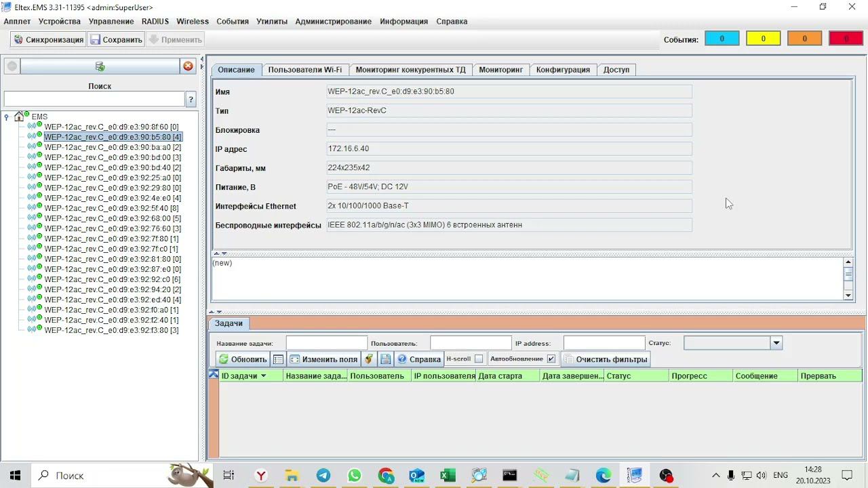Viewport: 868px width, 488px height.
Task: Select device WEP-12ac_rev.C_e0:d9:e3:92:92:c0 in tree
Action: [113, 279]
